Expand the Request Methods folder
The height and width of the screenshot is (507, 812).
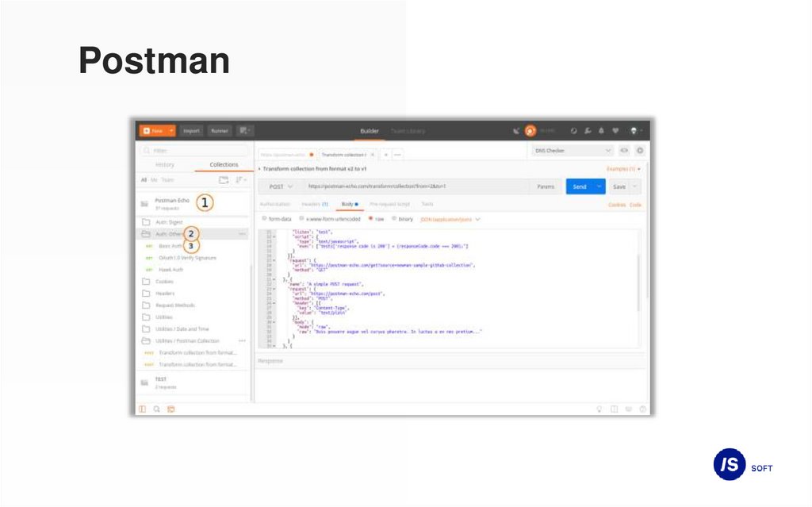coord(192,305)
